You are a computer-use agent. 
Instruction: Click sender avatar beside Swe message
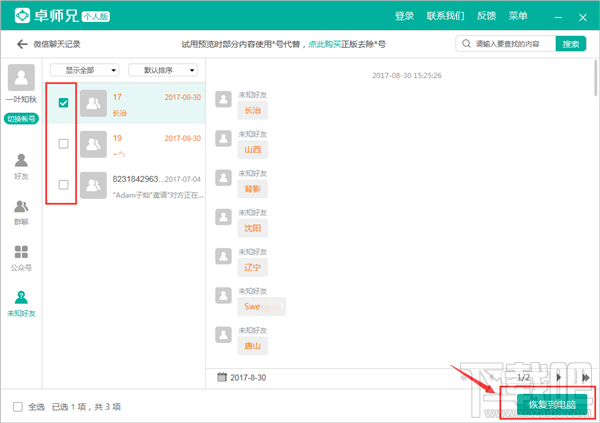point(223,296)
